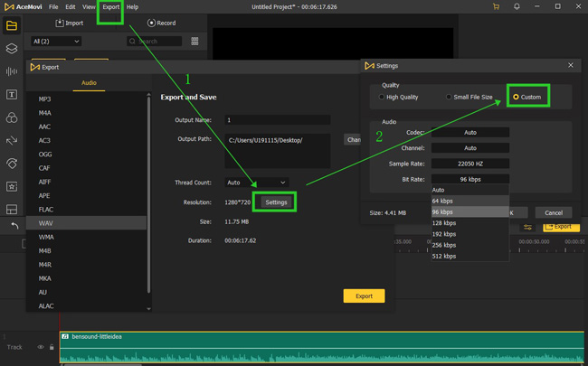Select AAC in the format list
588x366 pixels.
(86, 127)
